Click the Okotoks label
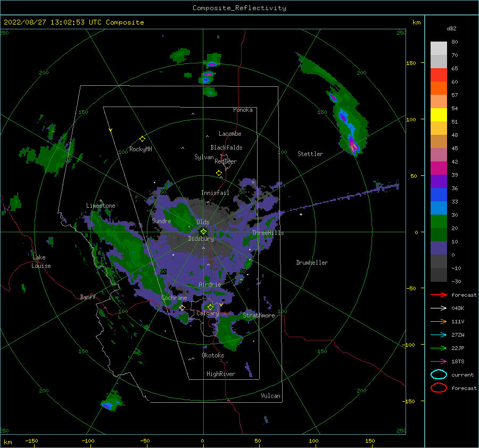 click(x=213, y=355)
